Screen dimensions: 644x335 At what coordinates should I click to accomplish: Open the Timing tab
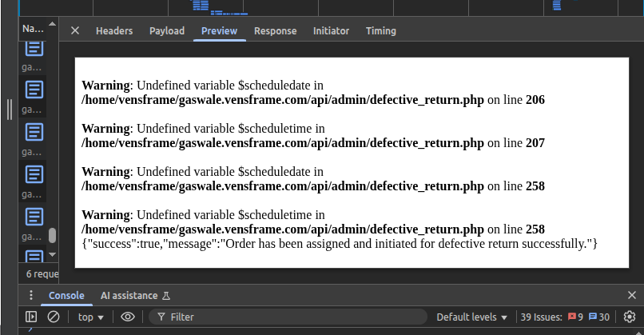[x=380, y=31]
